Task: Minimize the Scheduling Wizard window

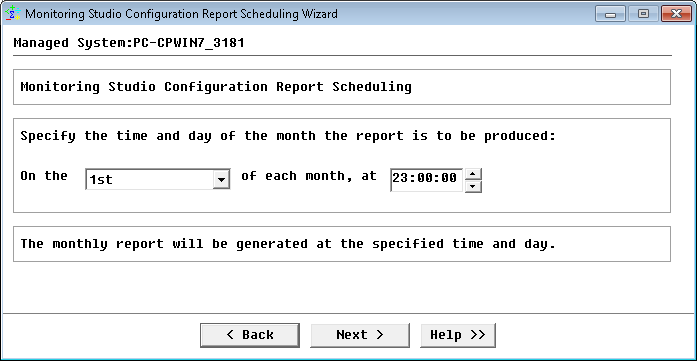Action: click(x=611, y=14)
